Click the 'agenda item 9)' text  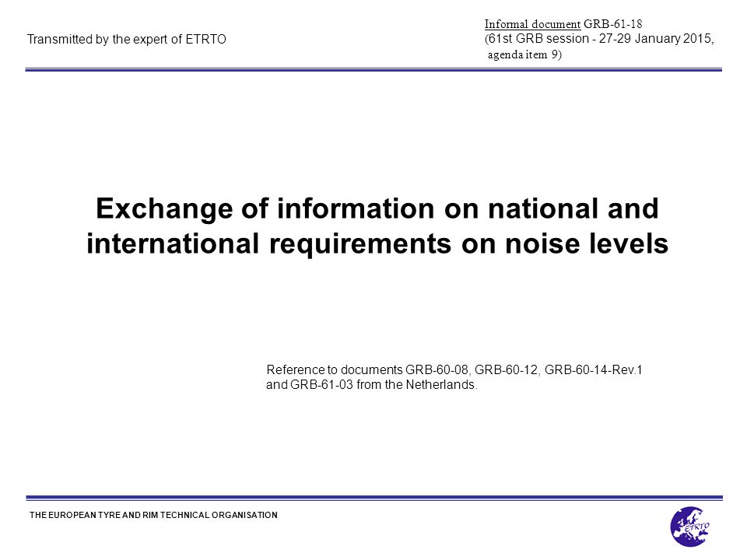click(524, 54)
